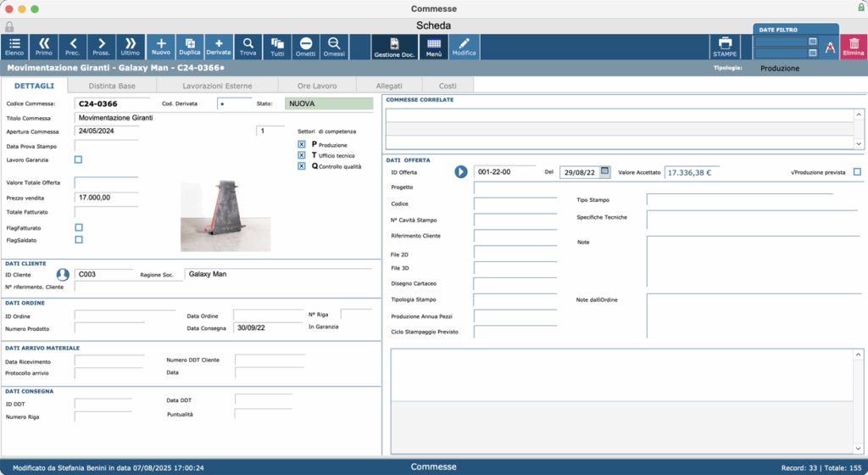The image size is (868, 475).
Task: Open Gestione Doc.
Action: [394, 47]
